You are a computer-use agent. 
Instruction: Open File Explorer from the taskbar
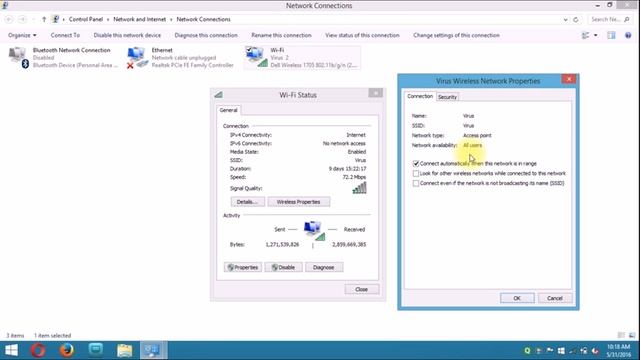pyautogui.click(x=124, y=350)
